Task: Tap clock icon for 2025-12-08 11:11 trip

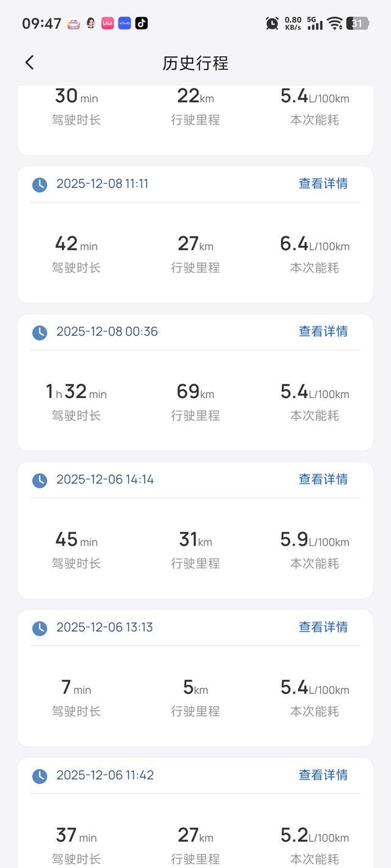Action: (40, 184)
